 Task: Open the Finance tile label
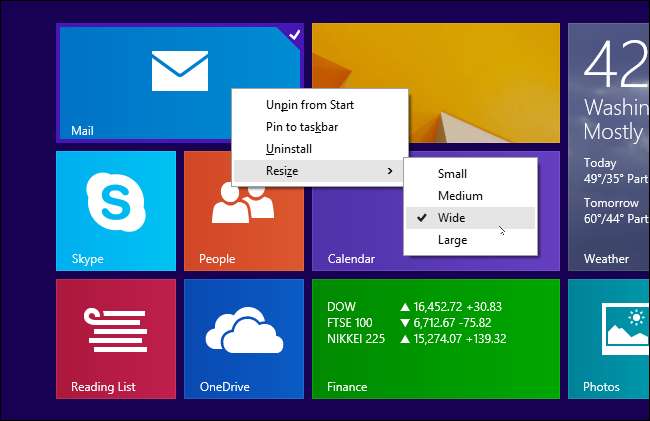[x=347, y=387]
